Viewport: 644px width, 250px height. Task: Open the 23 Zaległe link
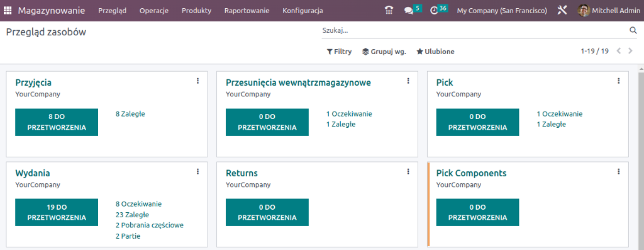(132, 214)
